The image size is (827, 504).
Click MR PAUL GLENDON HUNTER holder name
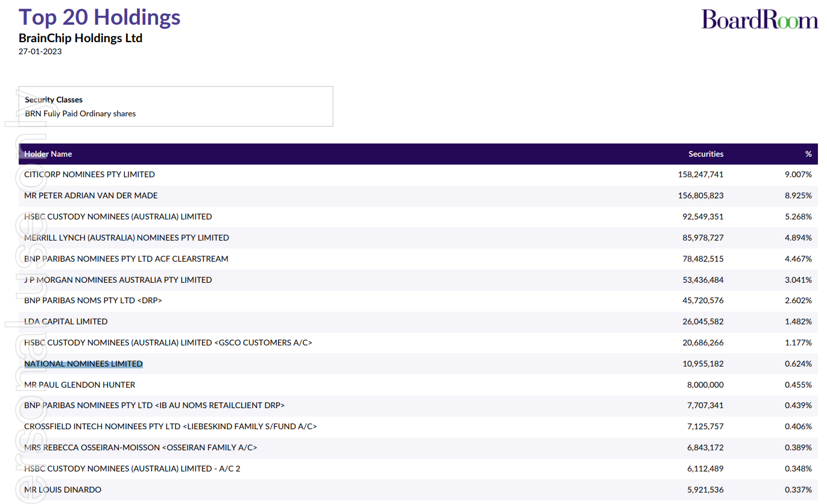coord(80,385)
